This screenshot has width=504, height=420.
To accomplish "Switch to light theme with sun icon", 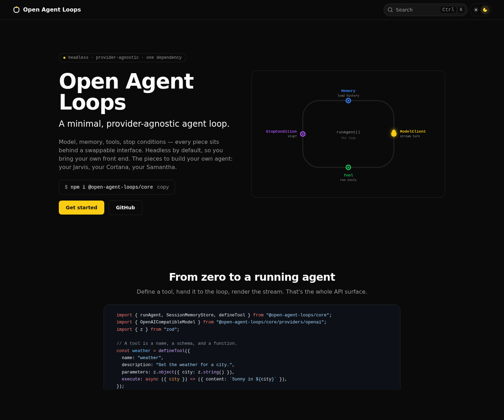I will tap(476, 10).
